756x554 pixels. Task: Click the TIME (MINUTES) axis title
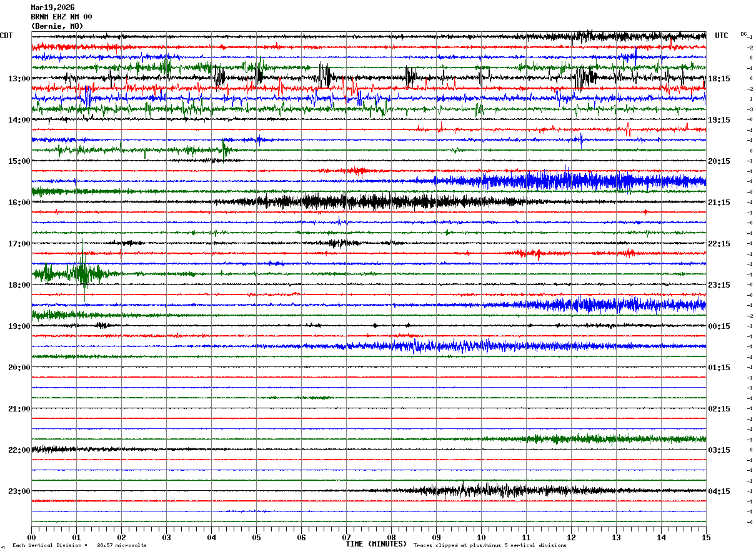coord(376,544)
